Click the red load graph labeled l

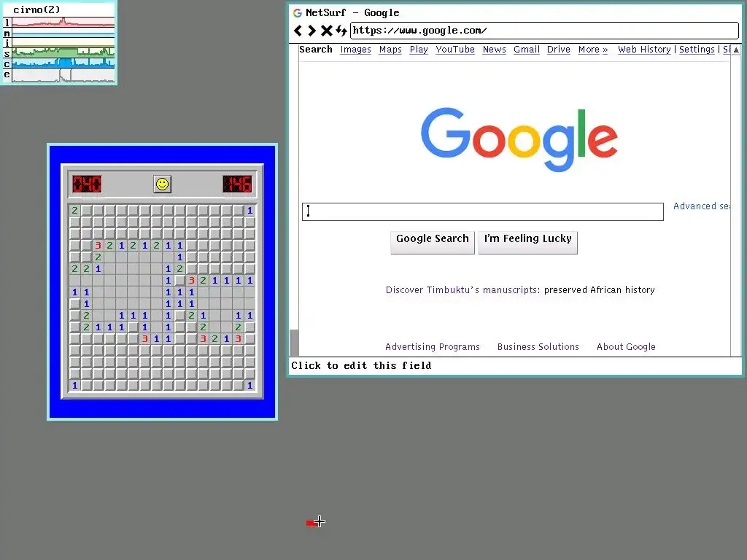click(63, 23)
